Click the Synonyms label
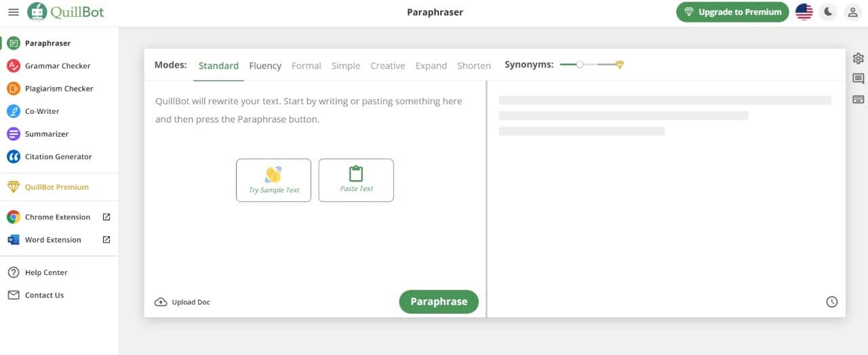Image resolution: width=868 pixels, height=355 pixels. [x=529, y=65]
